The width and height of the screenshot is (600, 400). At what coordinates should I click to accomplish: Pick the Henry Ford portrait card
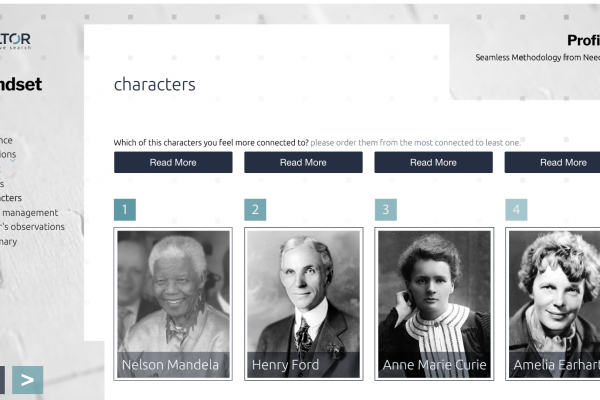303,303
